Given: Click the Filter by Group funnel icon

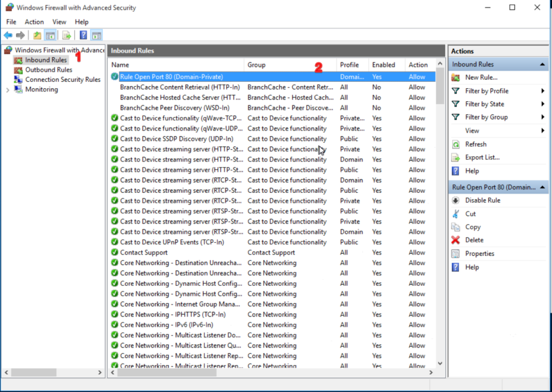Looking at the screenshot, I should click(456, 117).
